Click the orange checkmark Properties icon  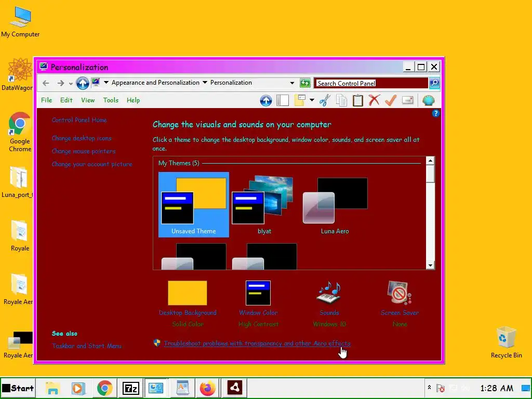391,100
